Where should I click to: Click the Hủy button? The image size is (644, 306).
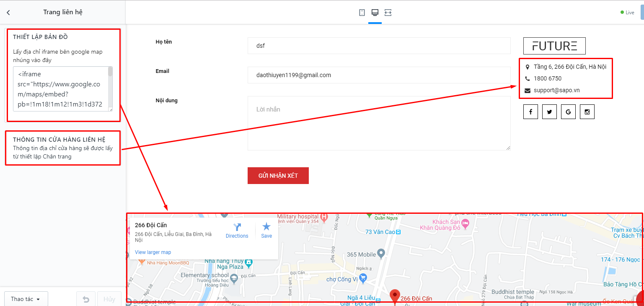pyautogui.click(x=109, y=299)
